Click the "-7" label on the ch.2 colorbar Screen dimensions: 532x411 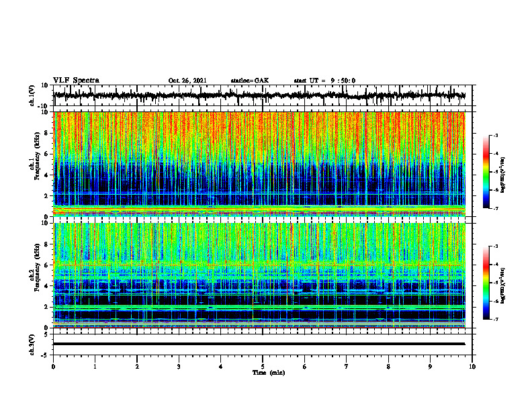point(496,320)
